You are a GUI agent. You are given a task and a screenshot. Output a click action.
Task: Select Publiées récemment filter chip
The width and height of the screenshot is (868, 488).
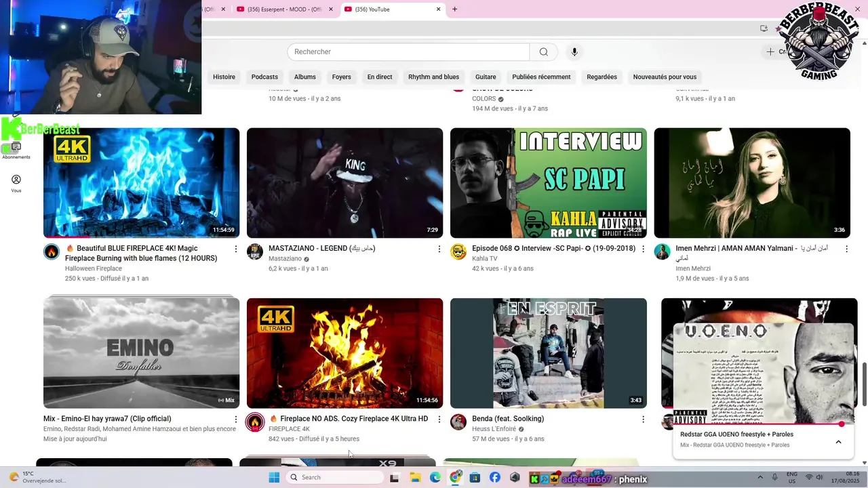click(x=541, y=77)
